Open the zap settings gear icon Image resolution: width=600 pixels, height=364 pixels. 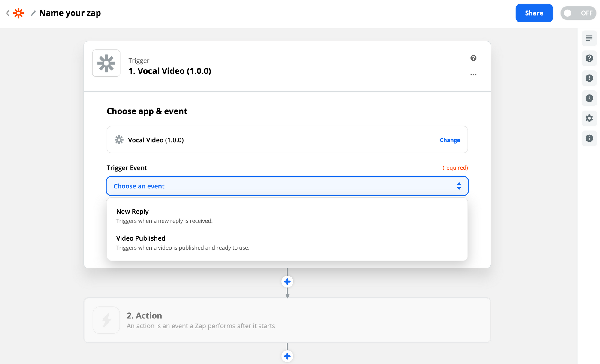tap(589, 118)
